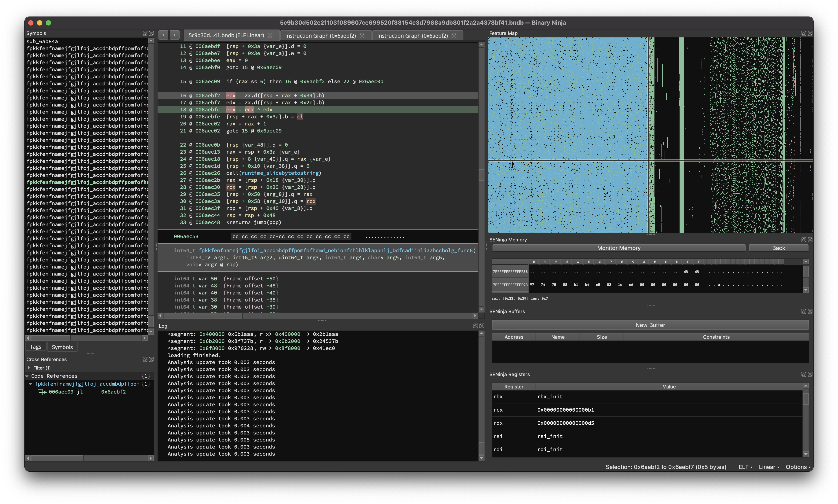The image size is (838, 504).
Task: Click the disassembly view vertical scrollbar
Action: pyautogui.click(x=481, y=177)
